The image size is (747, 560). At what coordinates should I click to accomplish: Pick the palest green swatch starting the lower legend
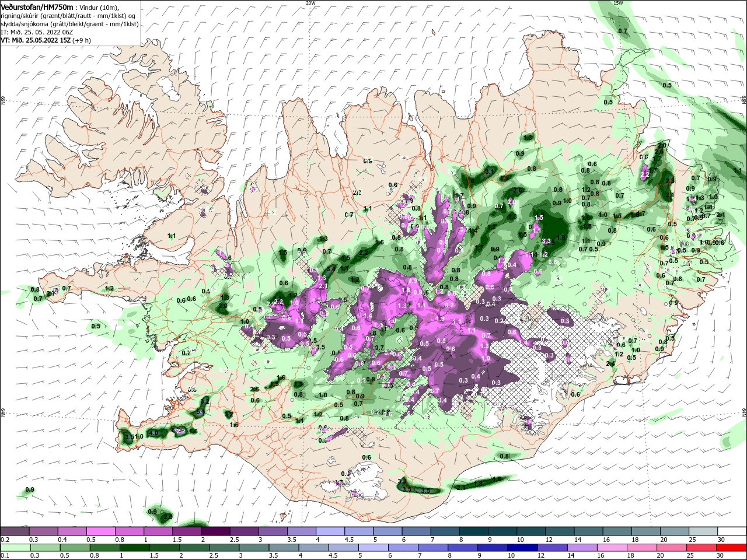click(15, 548)
